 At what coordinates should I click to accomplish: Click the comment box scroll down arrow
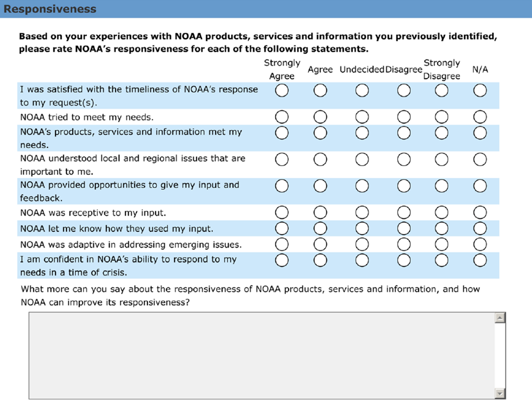click(500, 393)
